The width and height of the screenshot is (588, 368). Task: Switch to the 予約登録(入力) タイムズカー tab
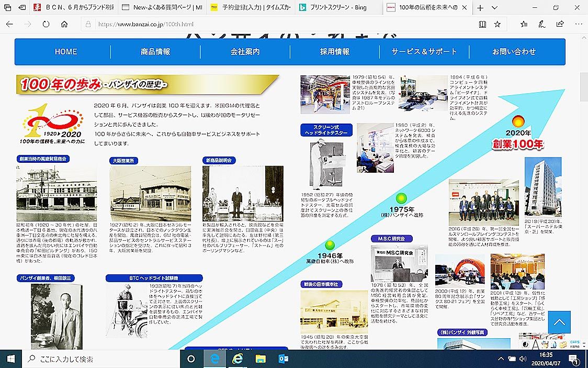coord(251,7)
